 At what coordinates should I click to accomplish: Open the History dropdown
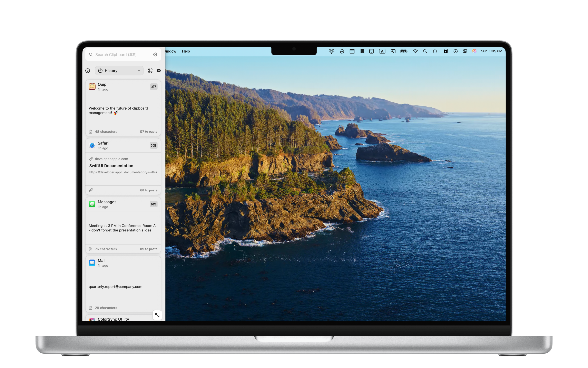(119, 71)
